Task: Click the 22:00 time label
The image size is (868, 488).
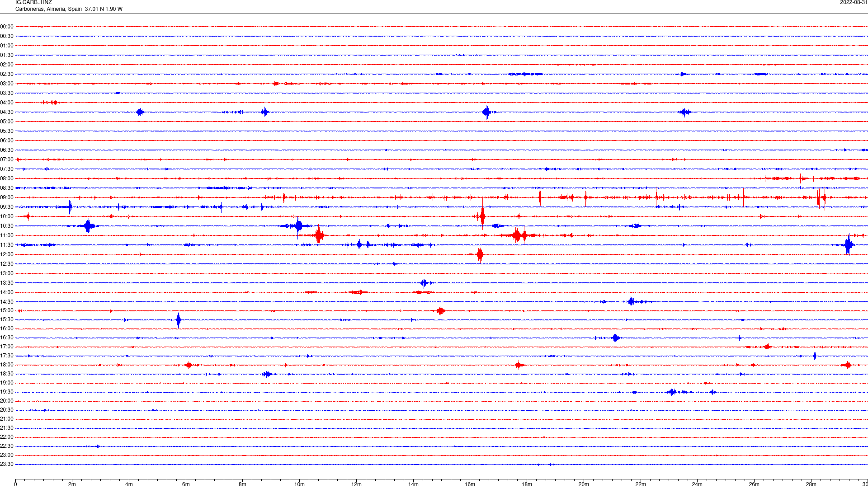Action: pos(7,437)
